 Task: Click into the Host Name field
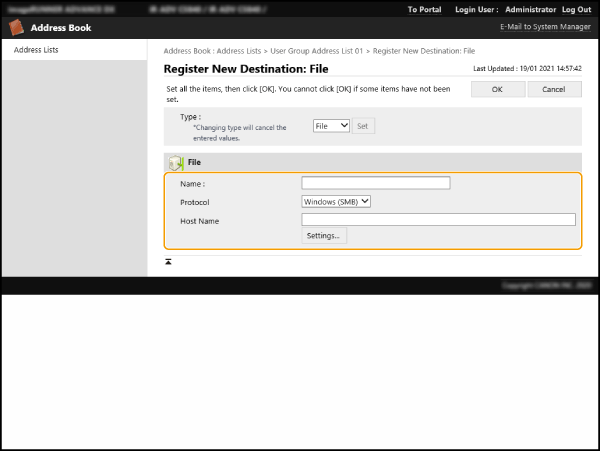click(438, 220)
